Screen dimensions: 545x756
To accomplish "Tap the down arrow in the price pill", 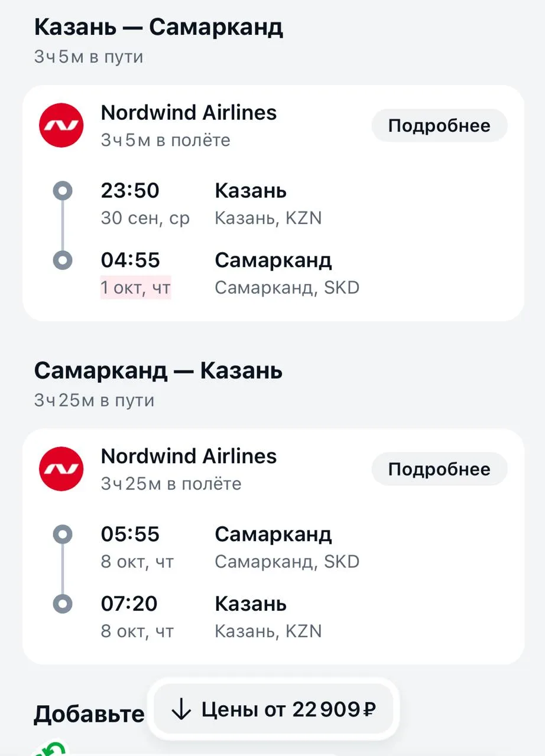I will point(180,709).
